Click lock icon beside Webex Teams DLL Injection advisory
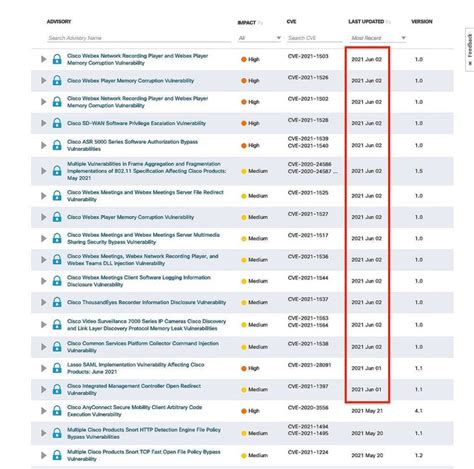This screenshot has width=474, height=469. point(57,260)
